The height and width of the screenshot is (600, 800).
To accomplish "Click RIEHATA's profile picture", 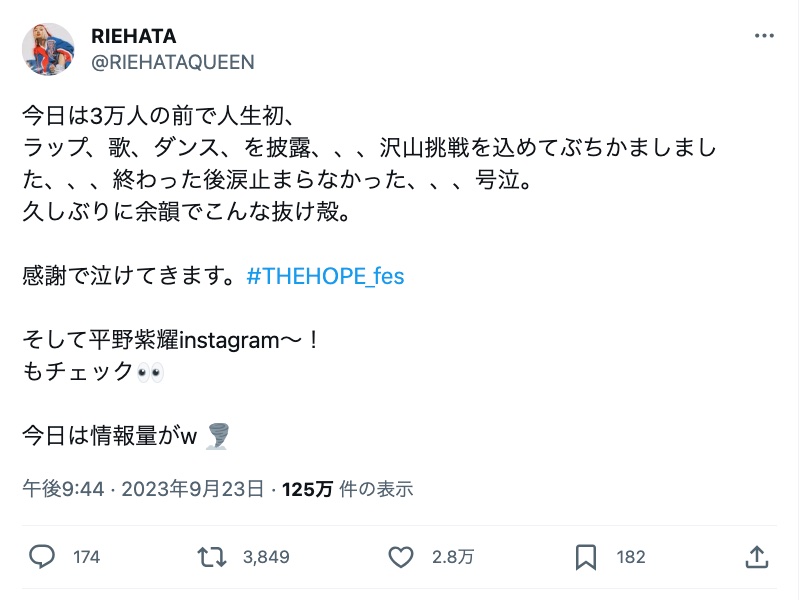I will tap(48, 47).
